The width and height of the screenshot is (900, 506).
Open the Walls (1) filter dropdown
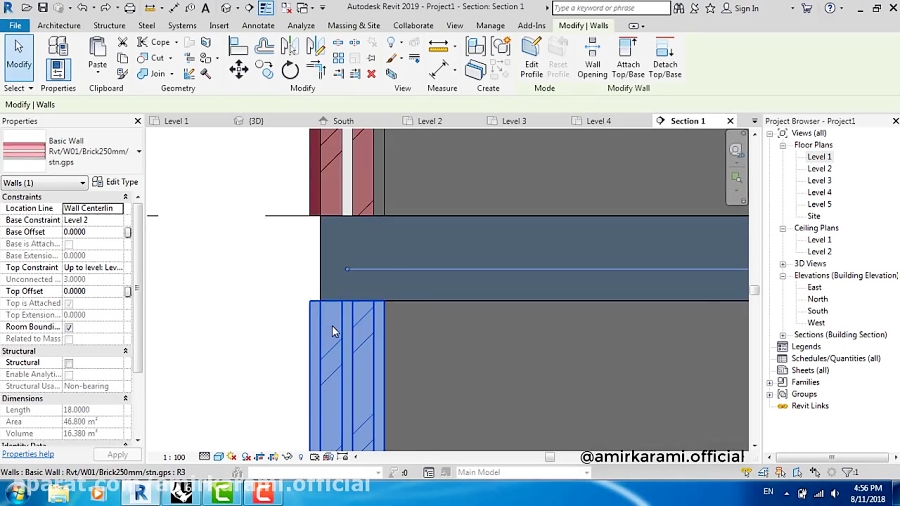[x=44, y=182]
